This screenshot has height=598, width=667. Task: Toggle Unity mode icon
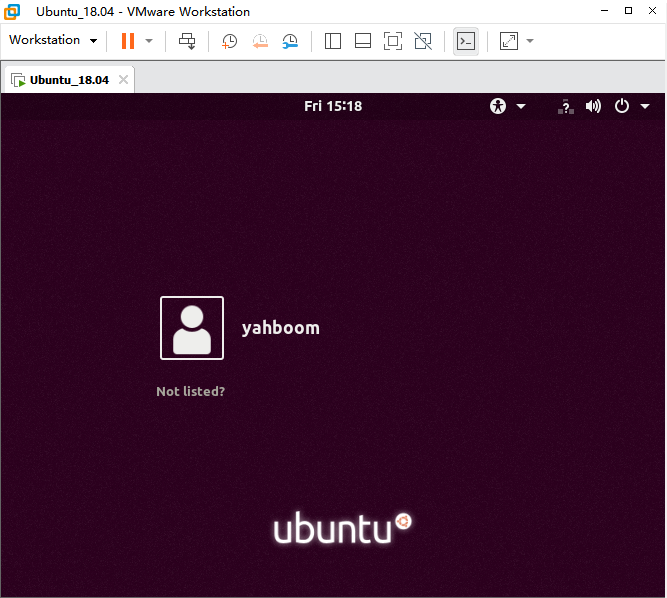click(x=423, y=41)
